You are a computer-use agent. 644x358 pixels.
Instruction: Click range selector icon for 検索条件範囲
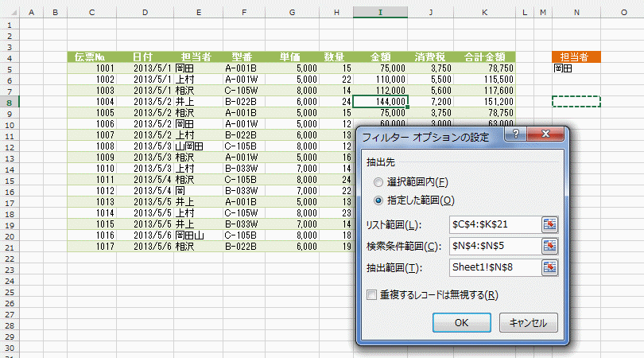pyautogui.click(x=549, y=246)
